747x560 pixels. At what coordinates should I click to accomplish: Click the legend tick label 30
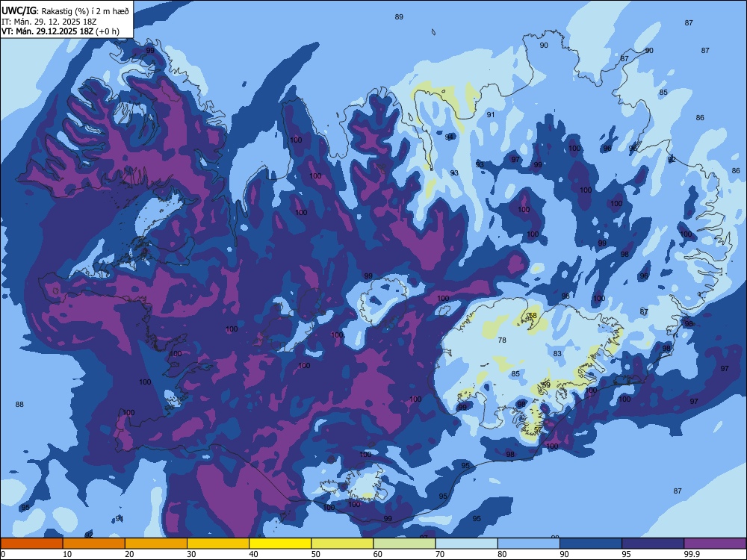pyautogui.click(x=191, y=554)
